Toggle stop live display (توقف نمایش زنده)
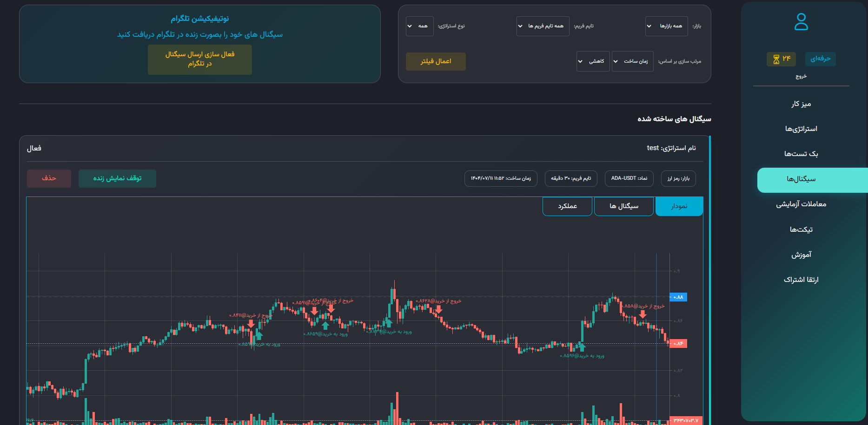This screenshot has height=425, width=868. [x=117, y=178]
